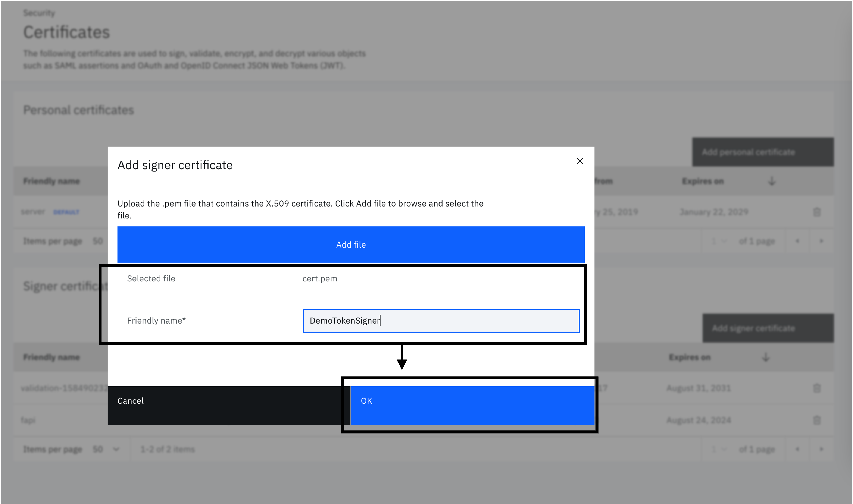Click trash icon for validation signer certificate
Image resolution: width=853 pixels, height=504 pixels.
tap(817, 388)
